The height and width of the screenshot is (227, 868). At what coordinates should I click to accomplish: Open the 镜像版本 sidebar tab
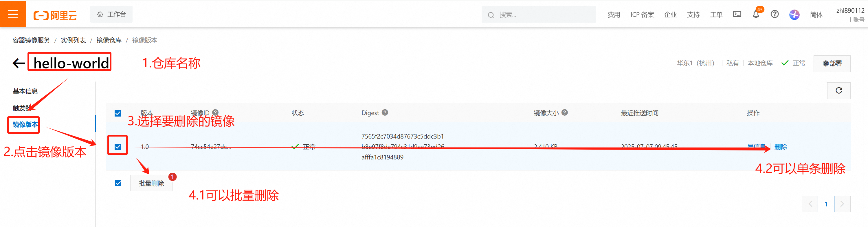coord(25,124)
